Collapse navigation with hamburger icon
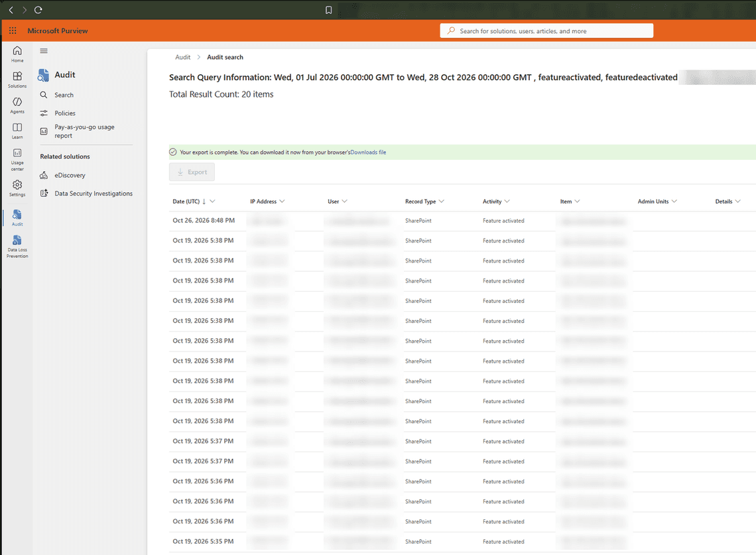 (x=44, y=50)
